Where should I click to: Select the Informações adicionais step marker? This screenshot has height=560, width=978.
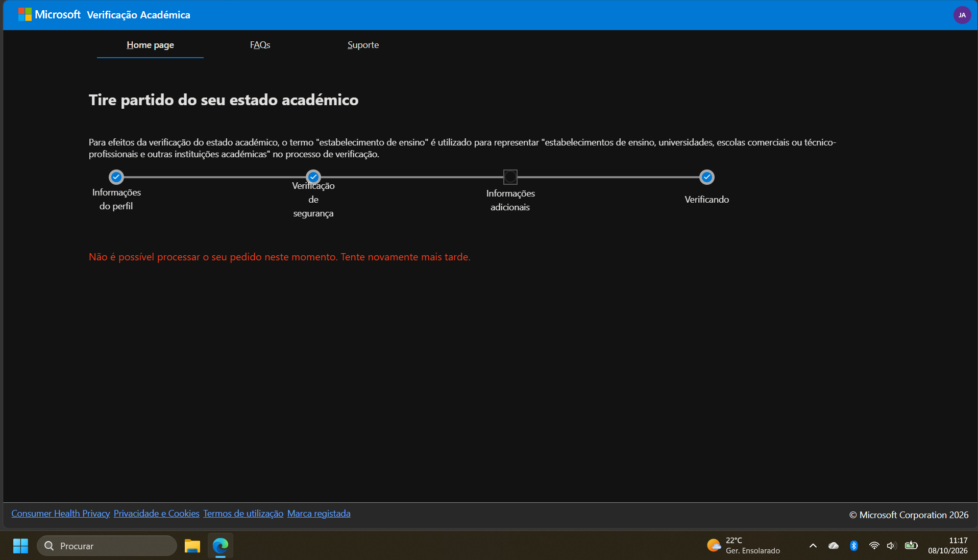pos(510,177)
